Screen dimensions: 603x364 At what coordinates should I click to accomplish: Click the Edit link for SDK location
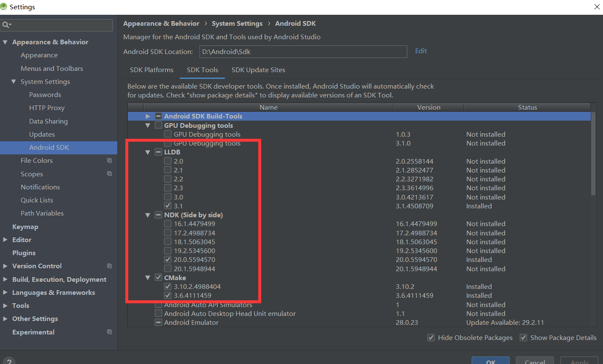[x=421, y=51]
